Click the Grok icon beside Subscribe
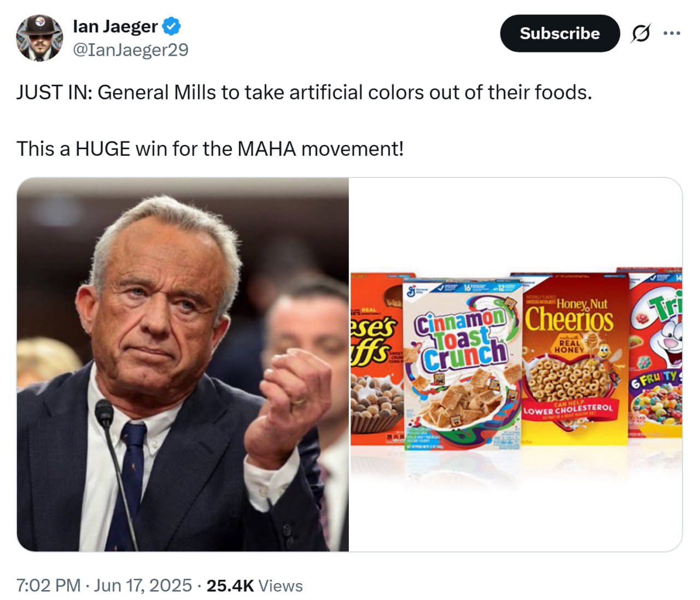This screenshot has height=600, width=700. click(640, 34)
